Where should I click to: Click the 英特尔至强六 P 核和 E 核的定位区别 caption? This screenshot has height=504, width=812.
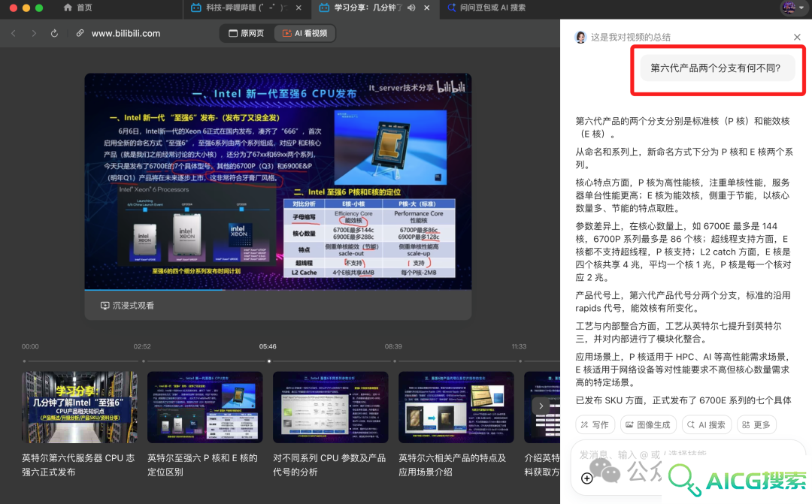tap(202, 465)
